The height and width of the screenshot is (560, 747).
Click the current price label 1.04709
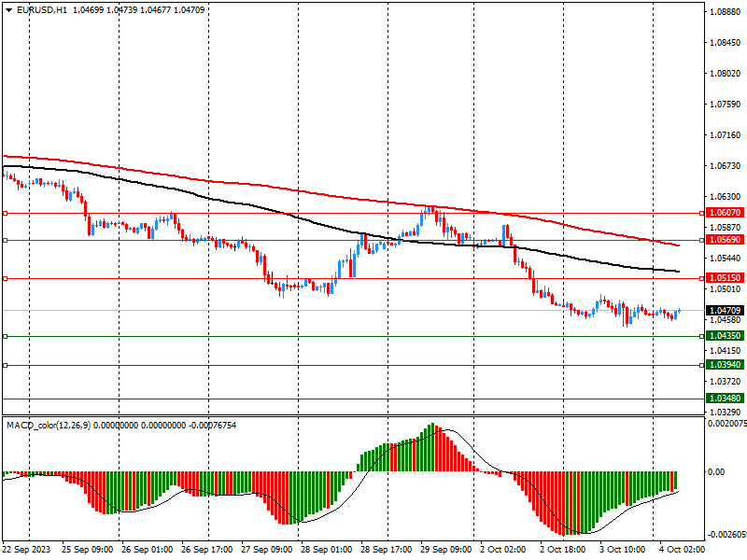point(725,310)
